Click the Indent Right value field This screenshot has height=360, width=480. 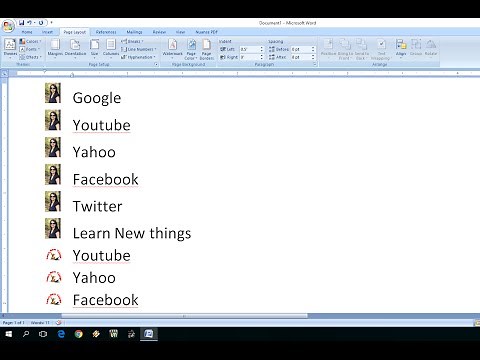tap(249, 57)
